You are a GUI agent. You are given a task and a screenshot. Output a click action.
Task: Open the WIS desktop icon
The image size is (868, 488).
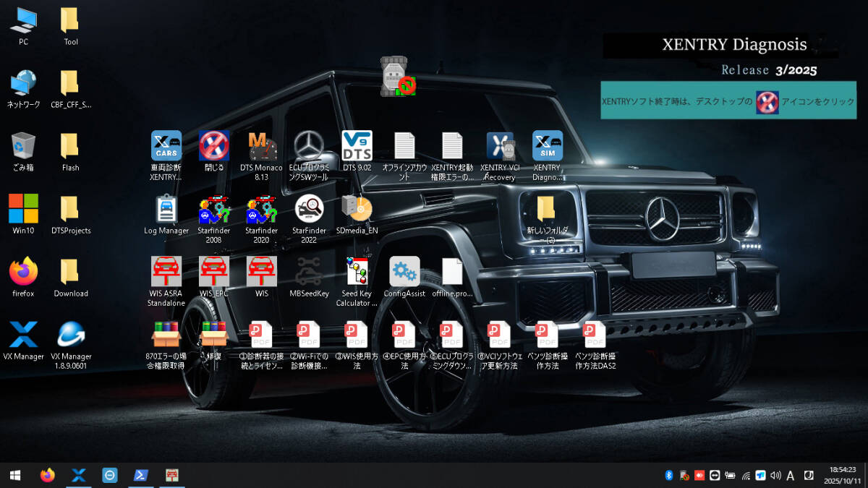[262, 277]
